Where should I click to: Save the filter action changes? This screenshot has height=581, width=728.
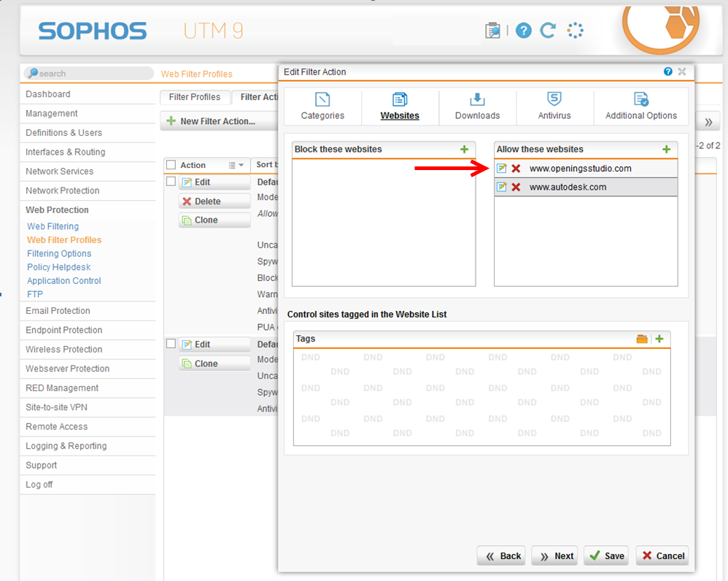tap(606, 556)
